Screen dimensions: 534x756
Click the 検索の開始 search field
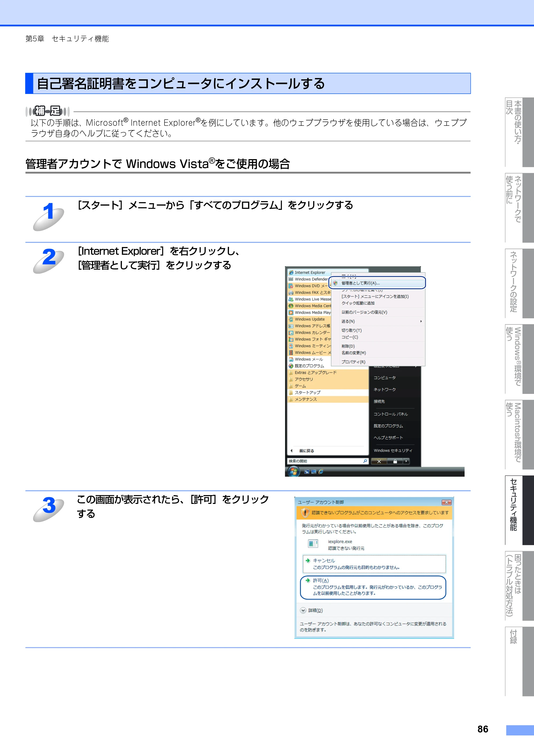pos(328,461)
